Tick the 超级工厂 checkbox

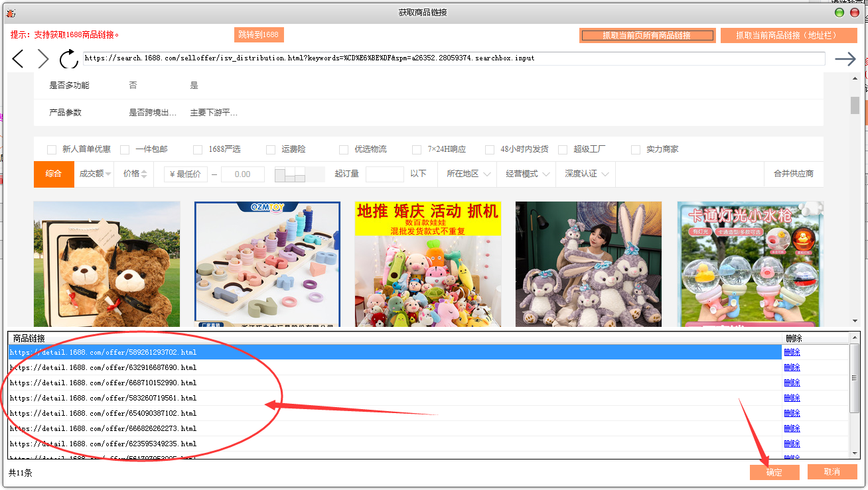tap(563, 150)
